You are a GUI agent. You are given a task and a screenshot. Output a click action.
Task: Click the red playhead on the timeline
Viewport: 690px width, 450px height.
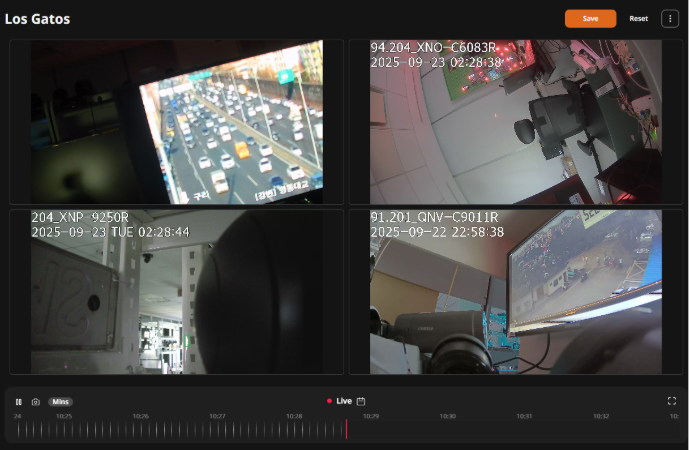click(346, 429)
